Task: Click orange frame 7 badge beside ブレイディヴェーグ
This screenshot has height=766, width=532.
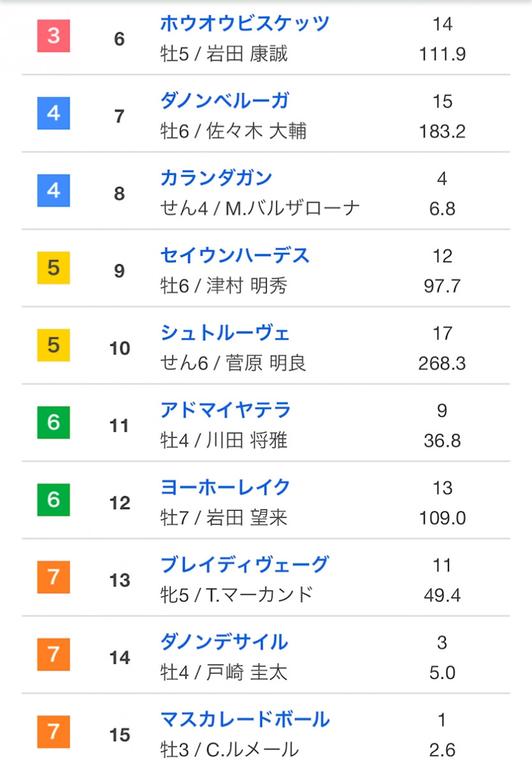Action: click(54, 577)
